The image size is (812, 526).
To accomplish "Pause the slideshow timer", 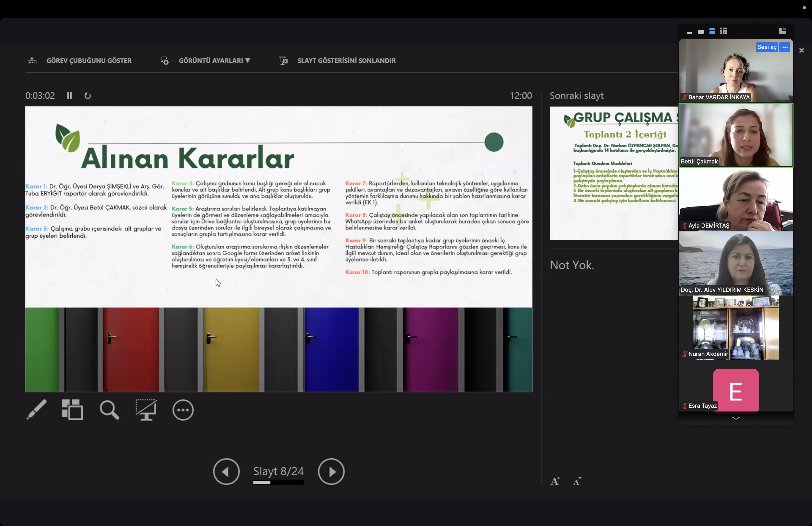I will pyautogui.click(x=70, y=96).
